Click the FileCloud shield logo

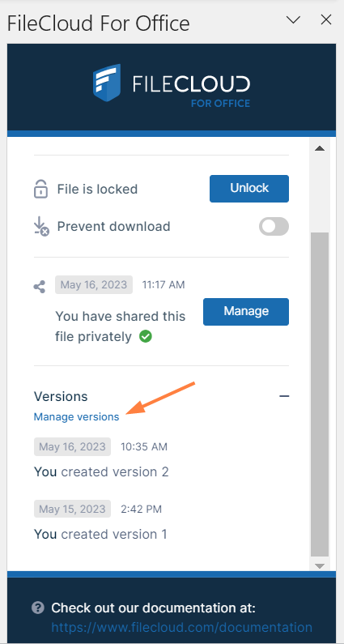coord(107,83)
